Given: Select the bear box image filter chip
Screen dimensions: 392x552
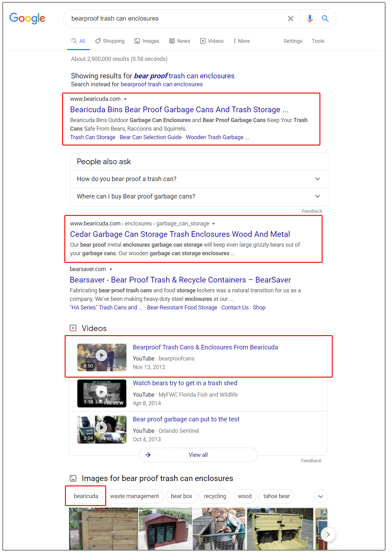Looking at the screenshot, I should [x=181, y=496].
